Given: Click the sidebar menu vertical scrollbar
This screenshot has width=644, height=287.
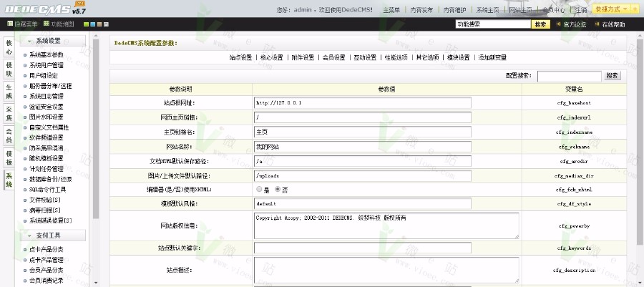Looking at the screenshot, I should click(x=96, y=129).
